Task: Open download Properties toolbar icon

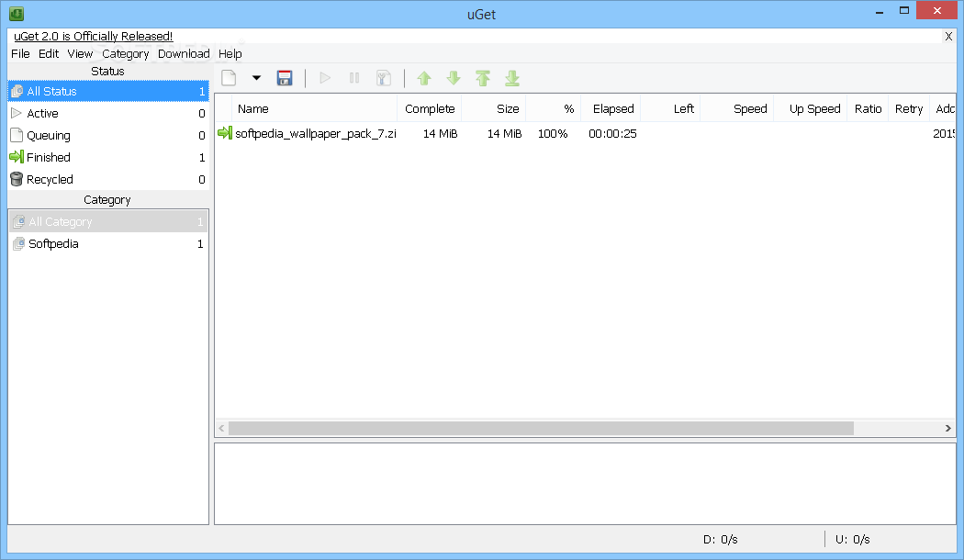Action: click(x=384, y=78)
